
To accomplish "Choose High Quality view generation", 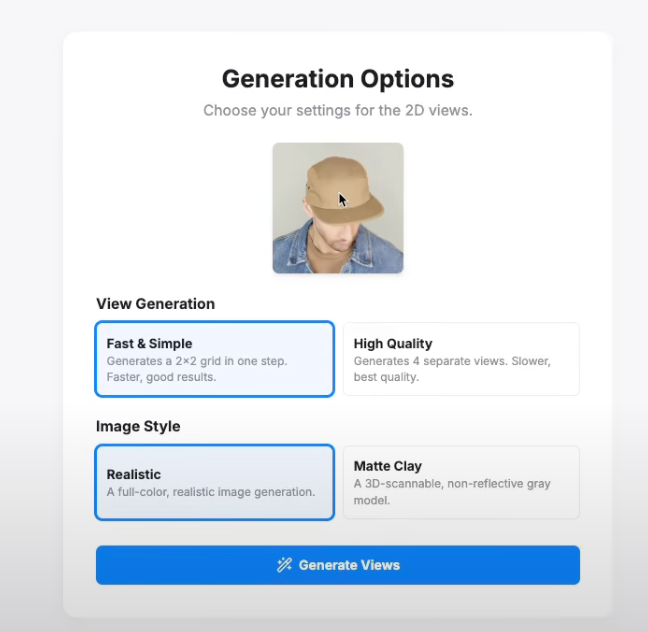I will [x=461, y=358].
